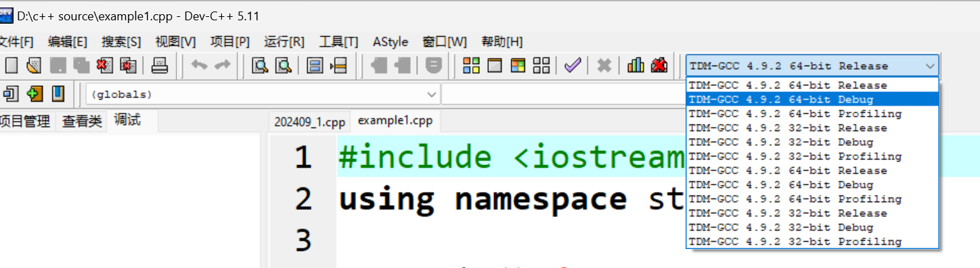This screenshot has height=268, width=980.
Task: Open Replace with the second magnifier icon
Action: (283, 66)
